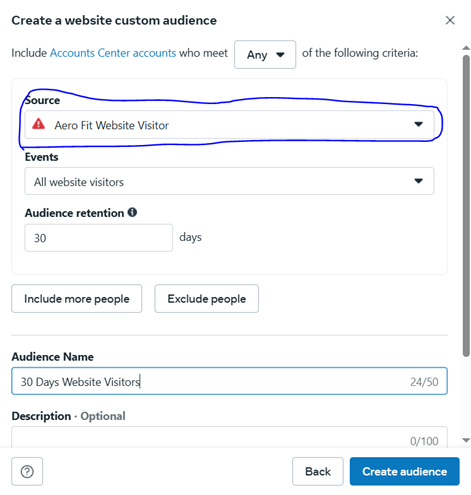Click the Audience retention days field

click(x=99, y=238)
